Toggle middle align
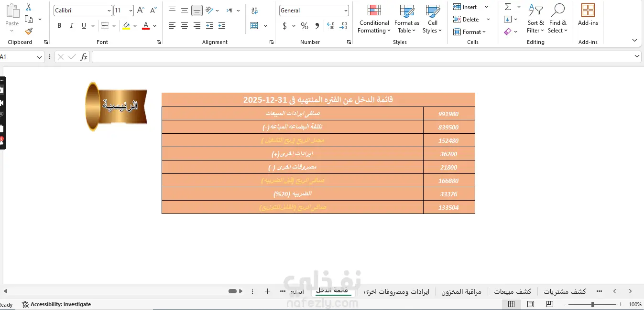Screen dimensions: 644x310 click(185, 10)
